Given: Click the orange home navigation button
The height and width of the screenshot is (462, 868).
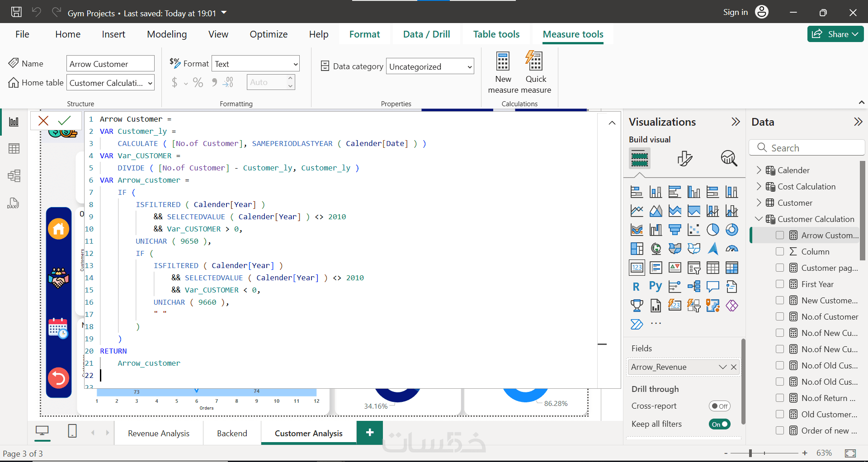Looking at the screenshot, I should pos(59,229).
